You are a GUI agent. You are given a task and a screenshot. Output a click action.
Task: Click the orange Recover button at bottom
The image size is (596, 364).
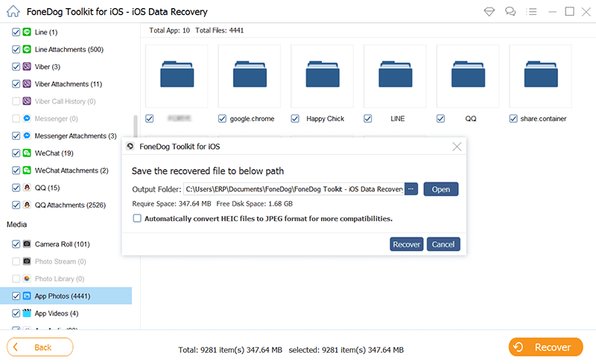coord(545,348)
